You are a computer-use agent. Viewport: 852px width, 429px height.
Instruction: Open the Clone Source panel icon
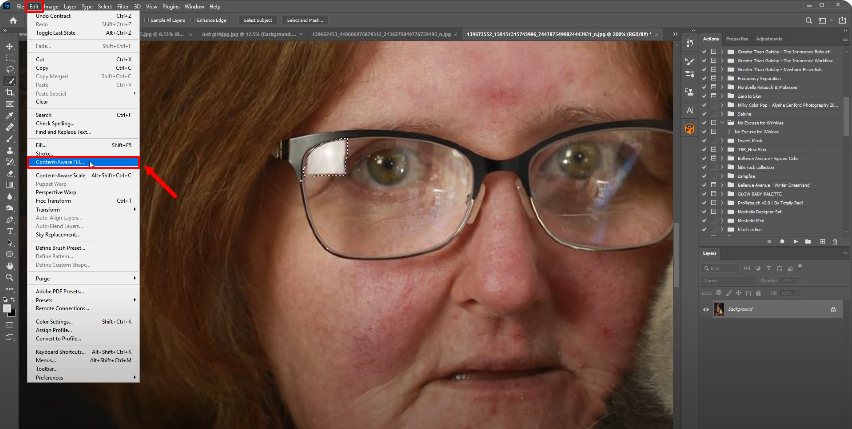[x=690, y=92]
